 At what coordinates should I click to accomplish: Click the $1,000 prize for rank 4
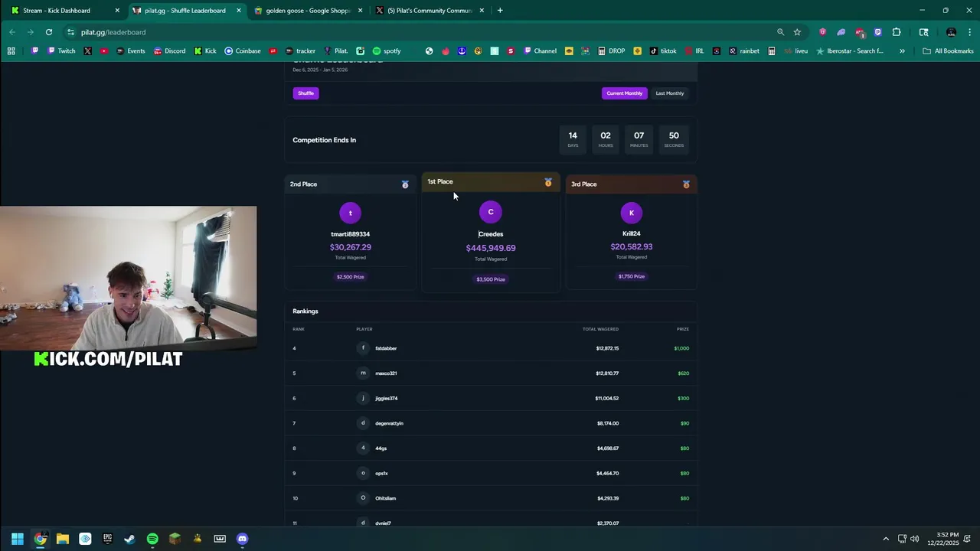click(x=681, y=348)
